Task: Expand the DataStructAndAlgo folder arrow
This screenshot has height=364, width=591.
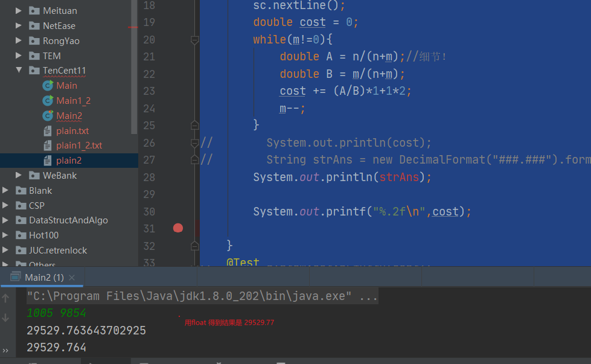Action: (5, 220)
